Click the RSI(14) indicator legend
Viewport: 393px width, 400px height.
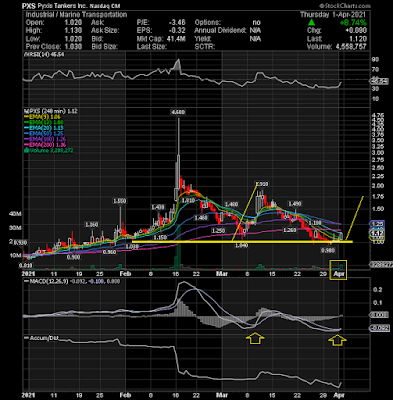click(x=44, y=55)
